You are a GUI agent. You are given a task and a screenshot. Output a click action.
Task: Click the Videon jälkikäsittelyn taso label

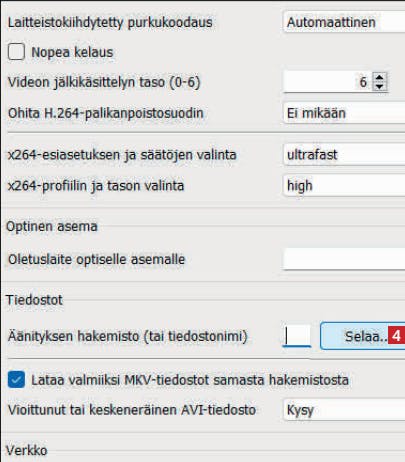pyautogui.click(x=104, y=82)
